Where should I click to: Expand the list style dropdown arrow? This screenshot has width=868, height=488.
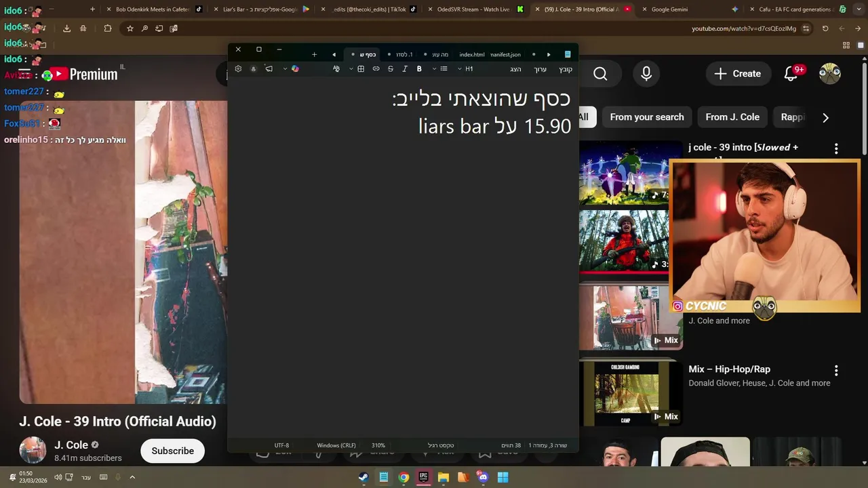coord(434,69)
